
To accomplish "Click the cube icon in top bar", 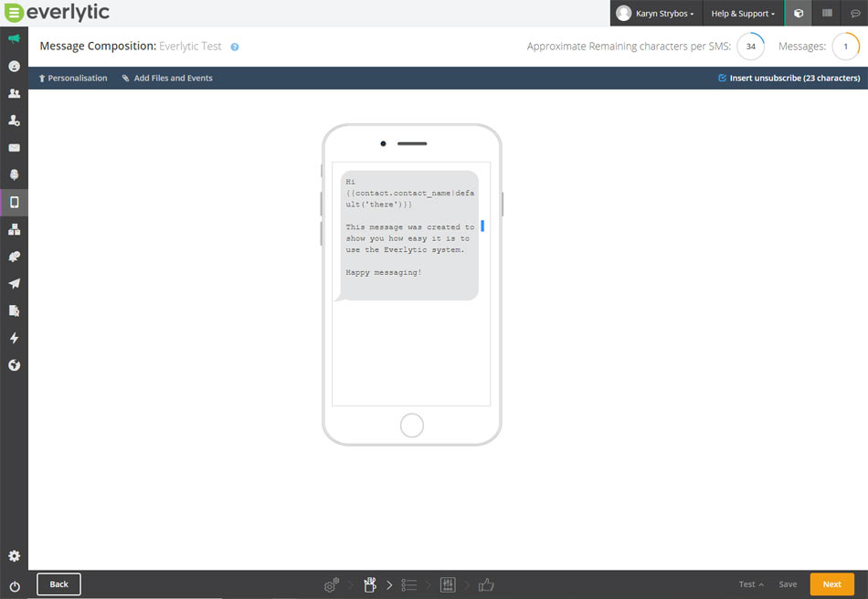I will click(x=799, y=14).
